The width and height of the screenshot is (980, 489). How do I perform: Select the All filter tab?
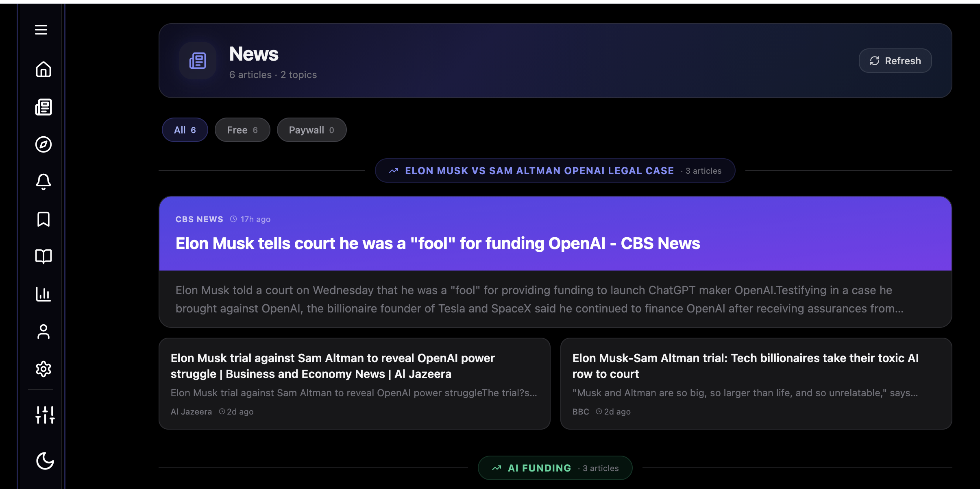pos(185,130)
